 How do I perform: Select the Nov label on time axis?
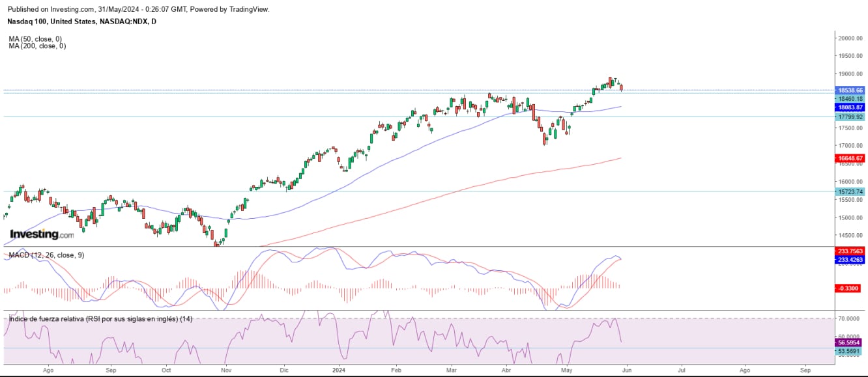tap(226, 370)
